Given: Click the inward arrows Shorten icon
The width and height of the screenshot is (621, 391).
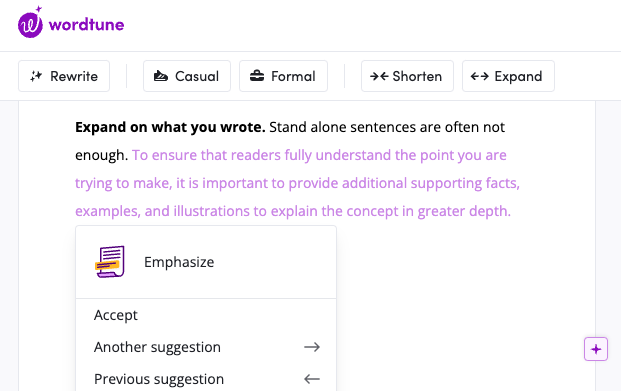Looking at the screenshot, I should [x=379, y=76].
